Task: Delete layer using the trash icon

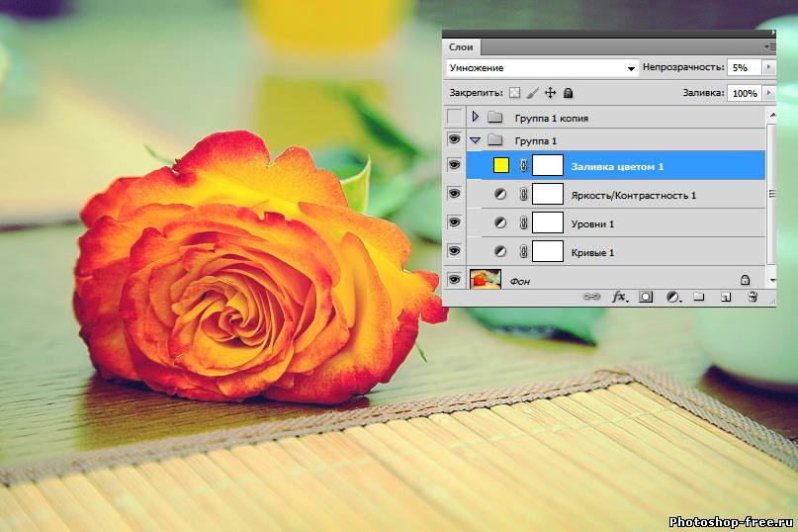Action: coord(753,296)
